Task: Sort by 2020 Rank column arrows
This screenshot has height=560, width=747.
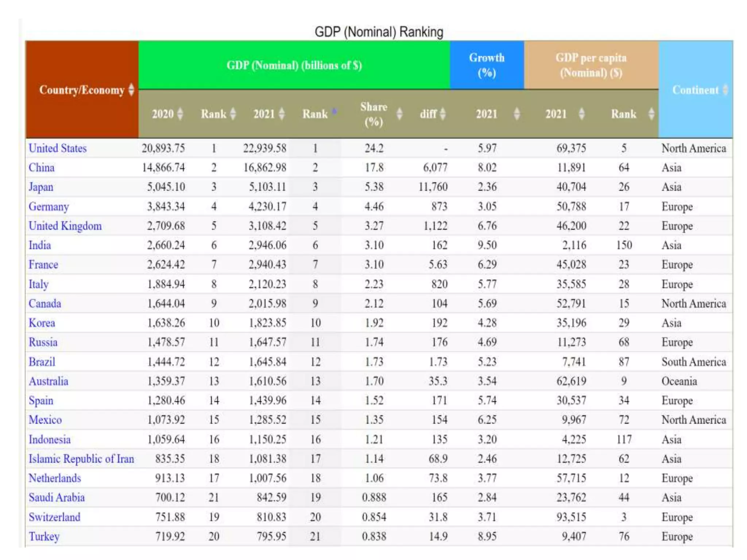Action: point(233,114)
